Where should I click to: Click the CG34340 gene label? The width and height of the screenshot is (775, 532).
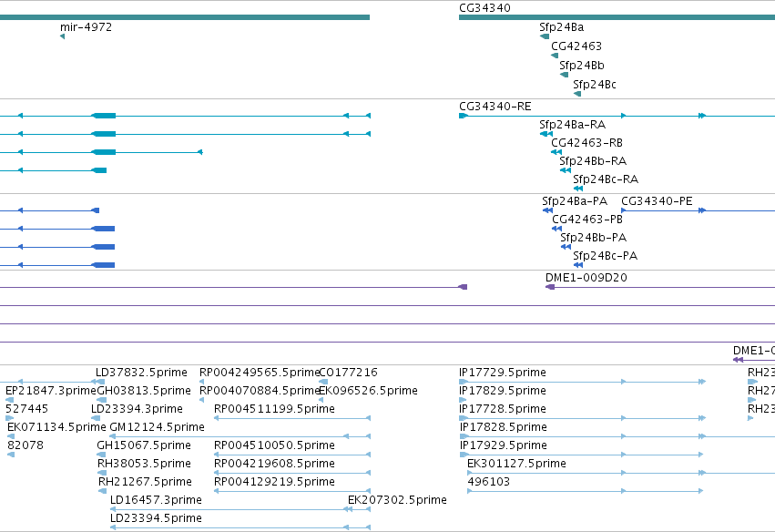[x=484, y=8]
